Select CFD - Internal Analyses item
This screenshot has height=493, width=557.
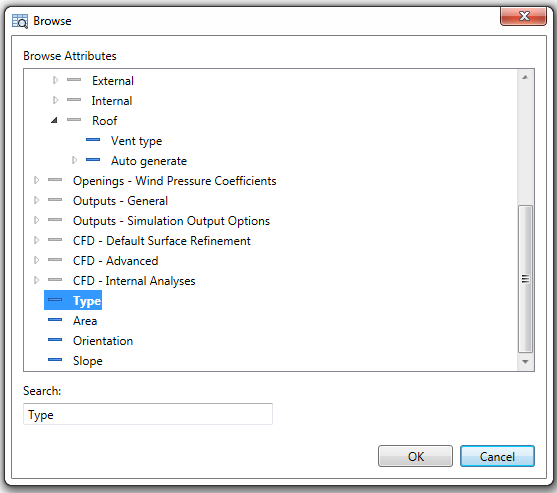pos(134,281)
